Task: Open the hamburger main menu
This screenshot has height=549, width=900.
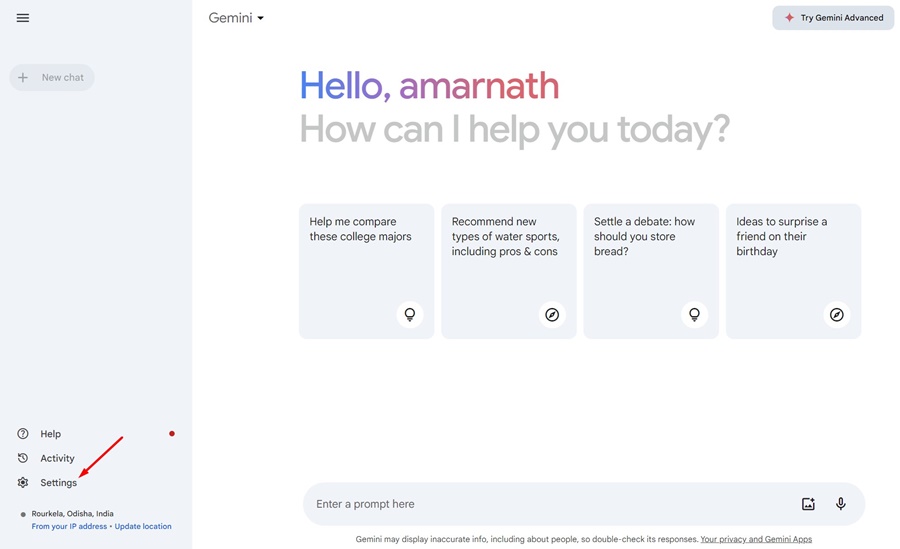Action: tap(23, 18)
